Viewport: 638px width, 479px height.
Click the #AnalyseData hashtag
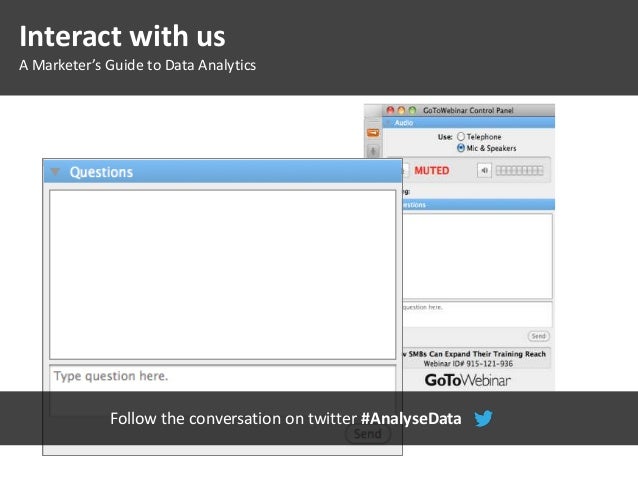point(411,419)
